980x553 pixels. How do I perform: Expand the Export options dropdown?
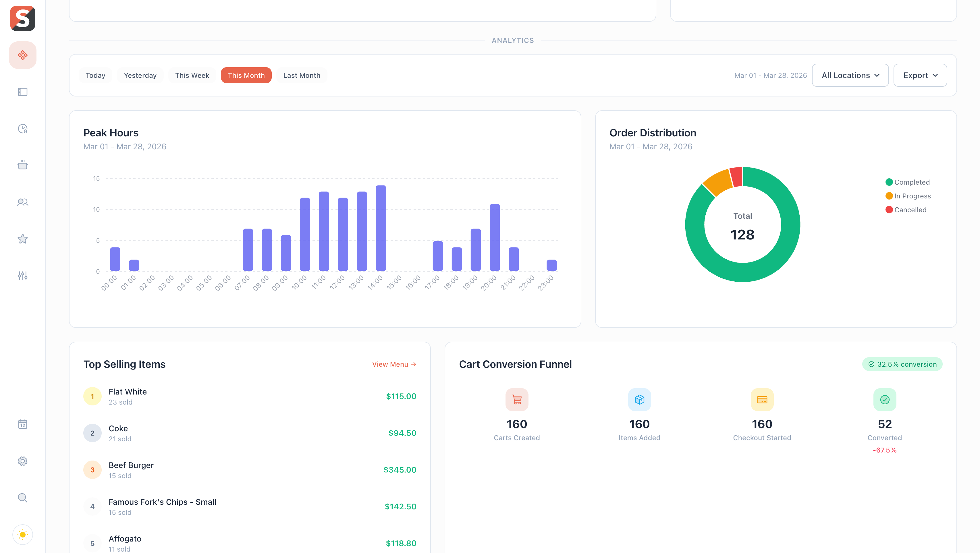click(920, 75)
